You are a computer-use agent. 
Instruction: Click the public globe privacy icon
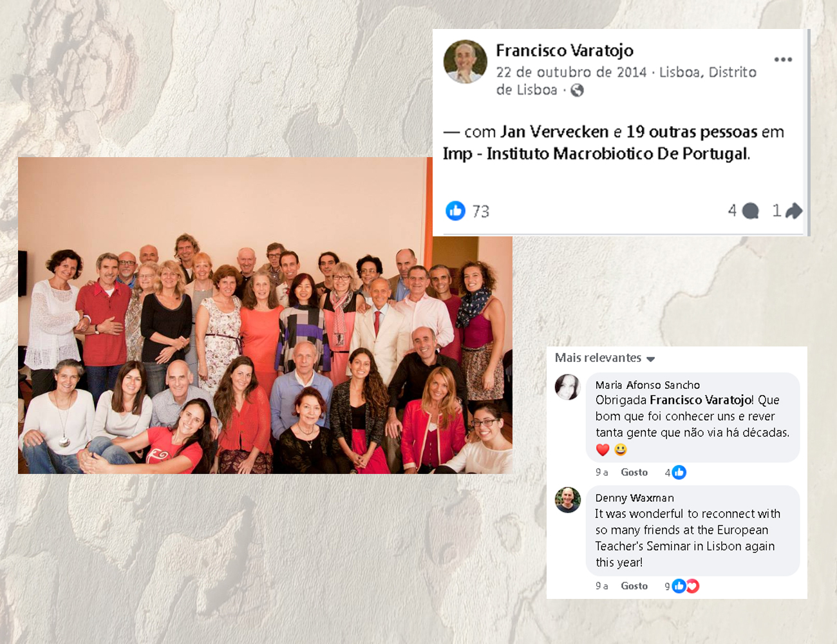point(577,90)
